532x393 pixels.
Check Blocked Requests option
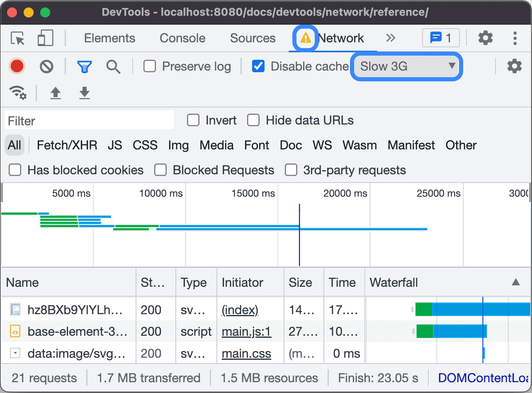coord(160,170)
